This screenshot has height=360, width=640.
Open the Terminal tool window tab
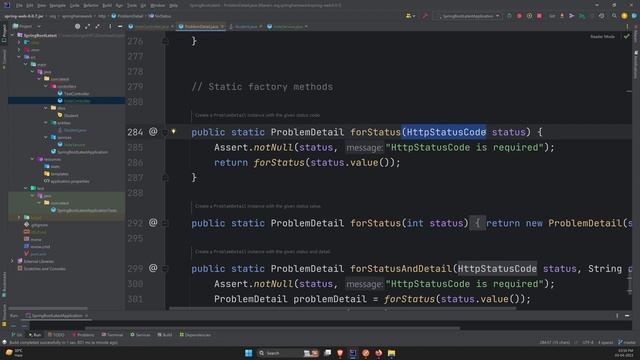(112, 335)
